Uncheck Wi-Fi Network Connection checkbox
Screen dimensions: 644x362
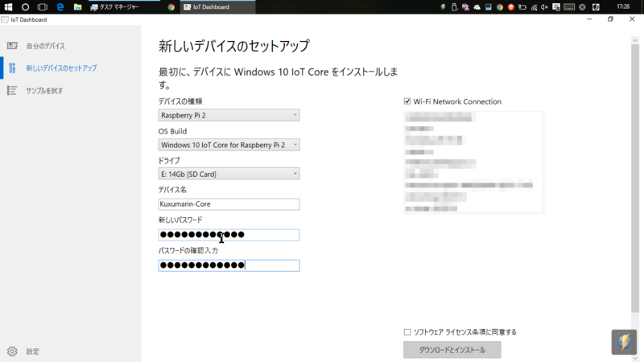[407, 101]
